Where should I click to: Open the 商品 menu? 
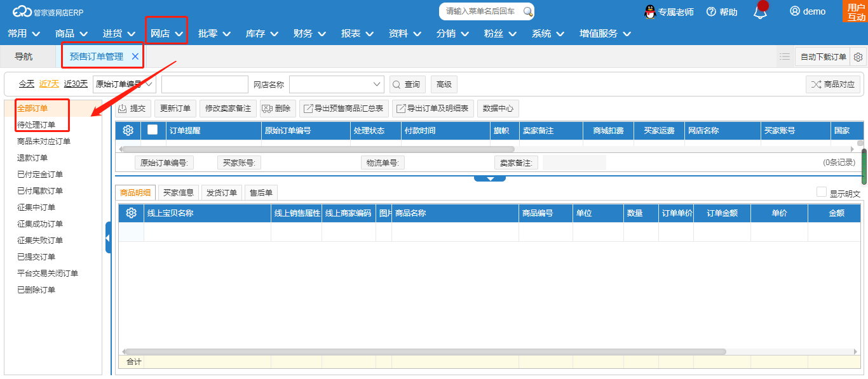click(71, 34)
